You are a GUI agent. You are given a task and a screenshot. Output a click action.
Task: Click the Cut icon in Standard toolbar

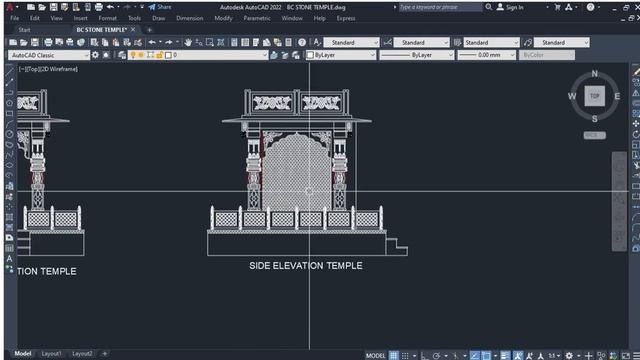(x=94, y=42)
